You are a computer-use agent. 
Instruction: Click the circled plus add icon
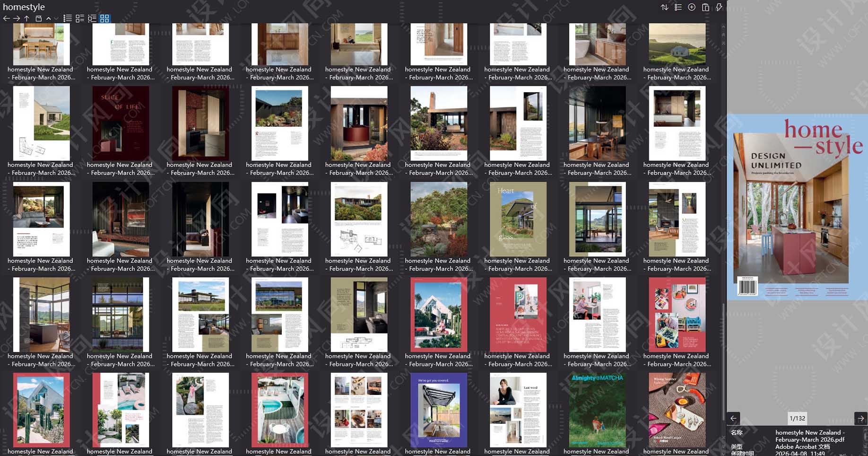[692, 7]
